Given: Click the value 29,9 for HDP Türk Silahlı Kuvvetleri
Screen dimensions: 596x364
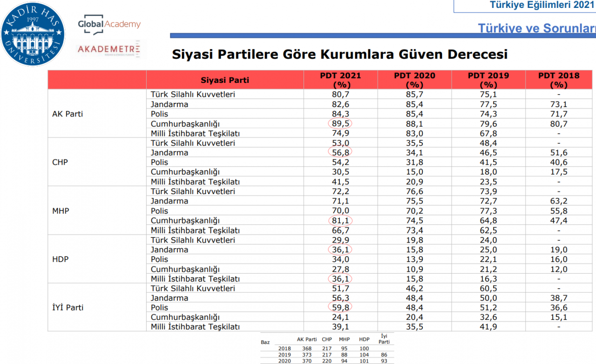Looking at the screenshot, I should pyautogui.click(x=340, y=240).
